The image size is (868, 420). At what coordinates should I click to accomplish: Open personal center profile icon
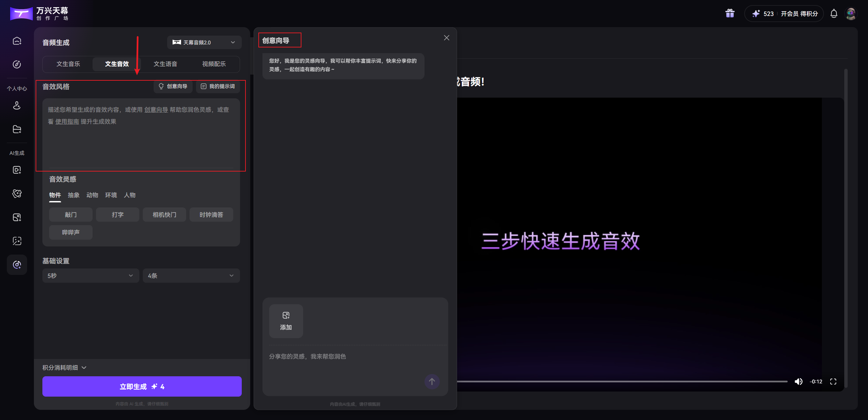click(17, 106)
